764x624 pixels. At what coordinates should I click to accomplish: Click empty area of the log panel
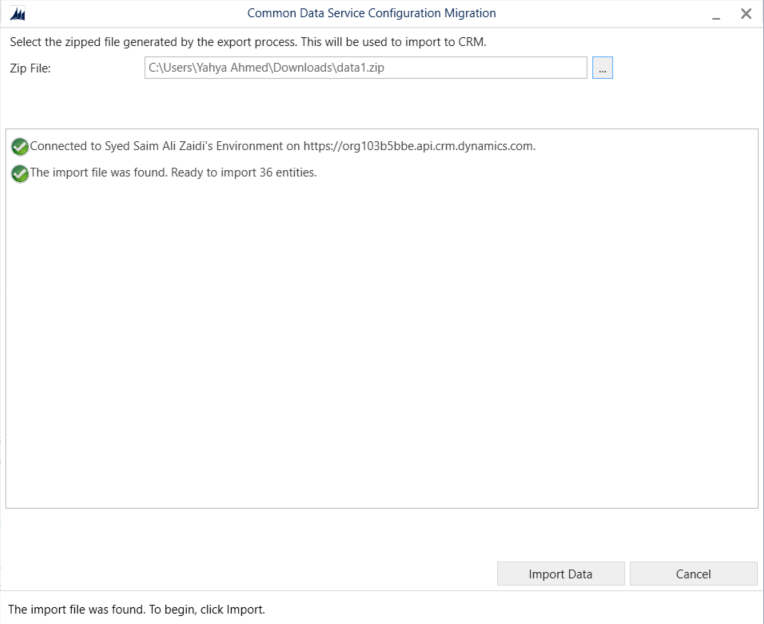coord(380,350)
